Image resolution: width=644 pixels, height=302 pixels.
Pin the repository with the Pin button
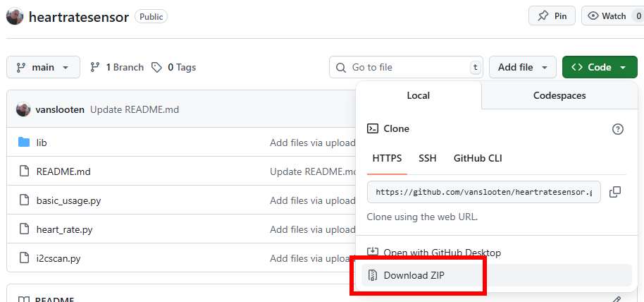(552, 16)
